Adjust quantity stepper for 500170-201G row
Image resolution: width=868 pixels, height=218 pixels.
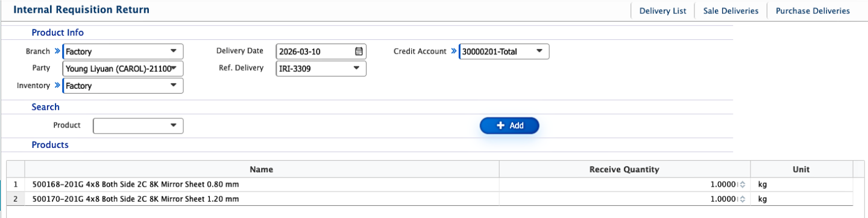[x=743, y=199]
